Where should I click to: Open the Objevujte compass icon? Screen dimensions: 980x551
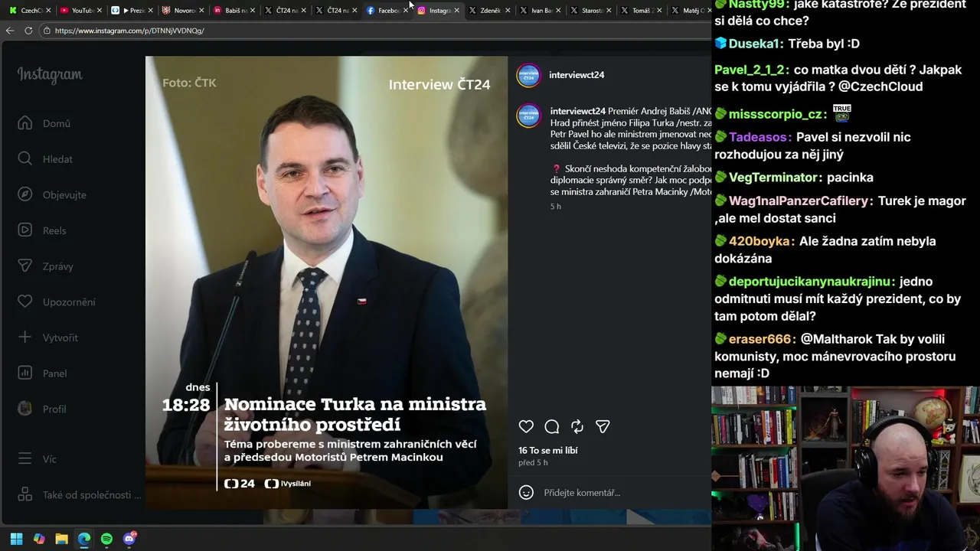pos(25,194)
